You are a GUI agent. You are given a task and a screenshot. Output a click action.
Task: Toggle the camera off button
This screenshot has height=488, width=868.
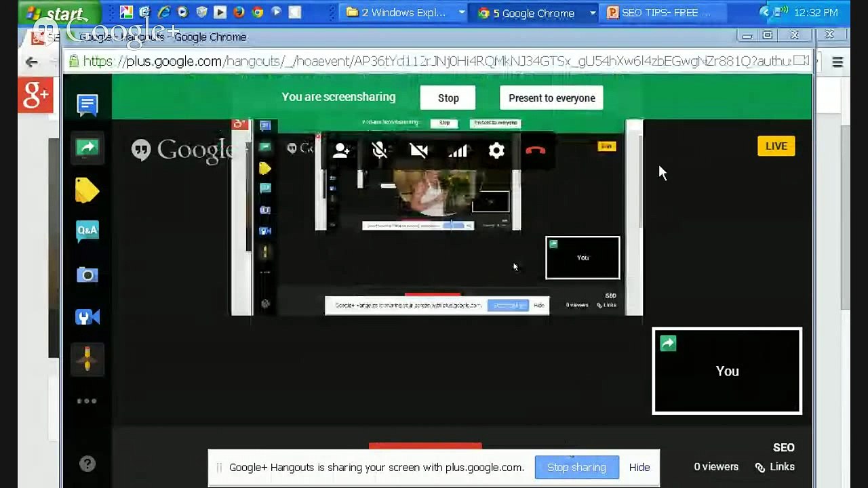tap(418, 150)
